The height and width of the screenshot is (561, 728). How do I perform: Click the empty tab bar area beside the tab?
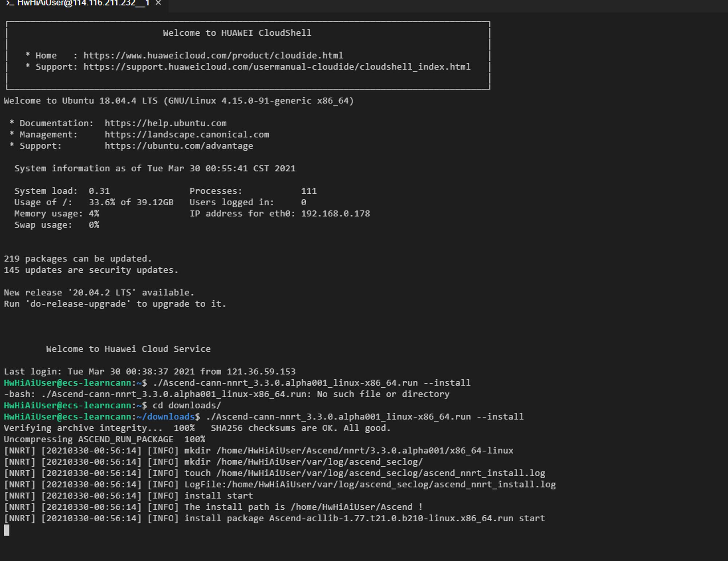pyautogui.click(x=448, y=6)
